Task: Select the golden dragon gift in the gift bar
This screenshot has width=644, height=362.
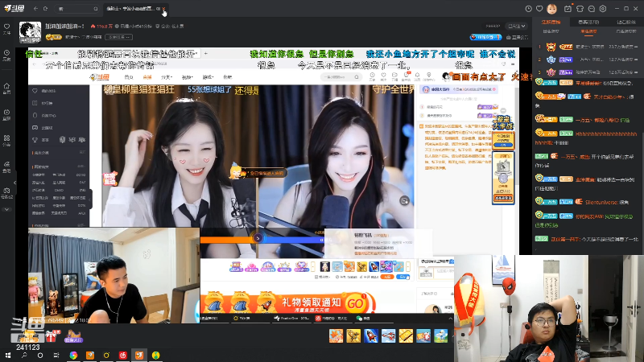Action: (x=353, y=335)
